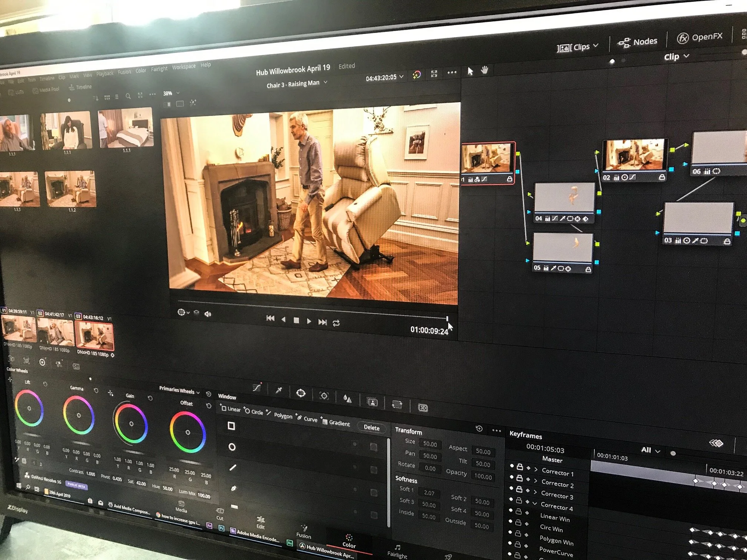Open the Primaries Wheels mode dropdown

tap(198, 392)
